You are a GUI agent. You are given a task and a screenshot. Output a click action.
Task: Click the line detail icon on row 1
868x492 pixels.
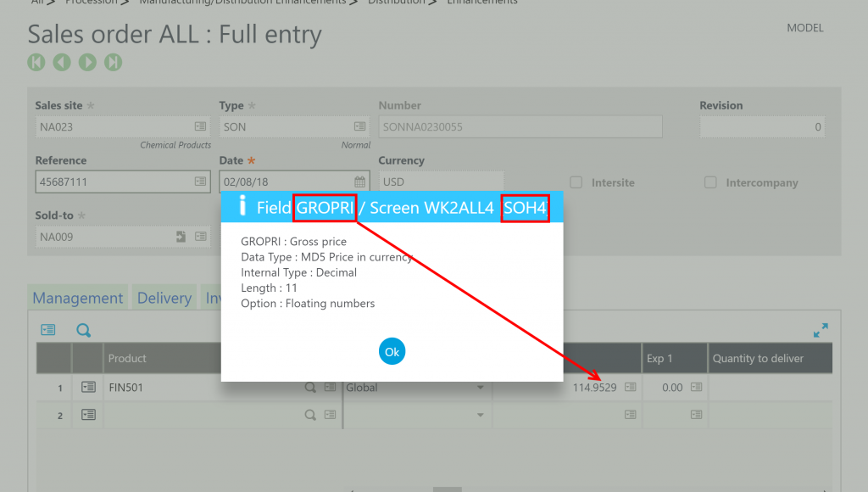tap(88, 387)
